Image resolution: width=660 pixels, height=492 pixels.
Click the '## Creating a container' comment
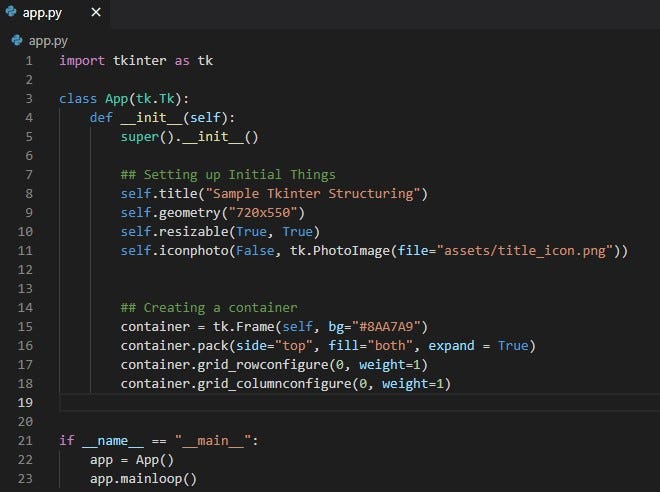[x=209, y=308]
